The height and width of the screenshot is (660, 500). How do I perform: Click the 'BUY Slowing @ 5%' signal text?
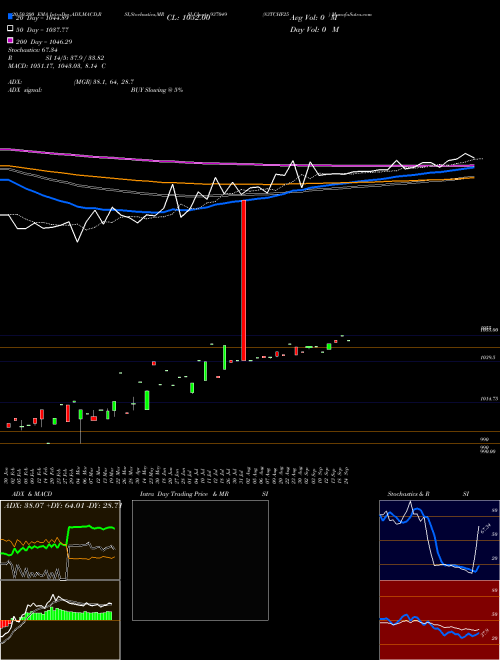157,90
